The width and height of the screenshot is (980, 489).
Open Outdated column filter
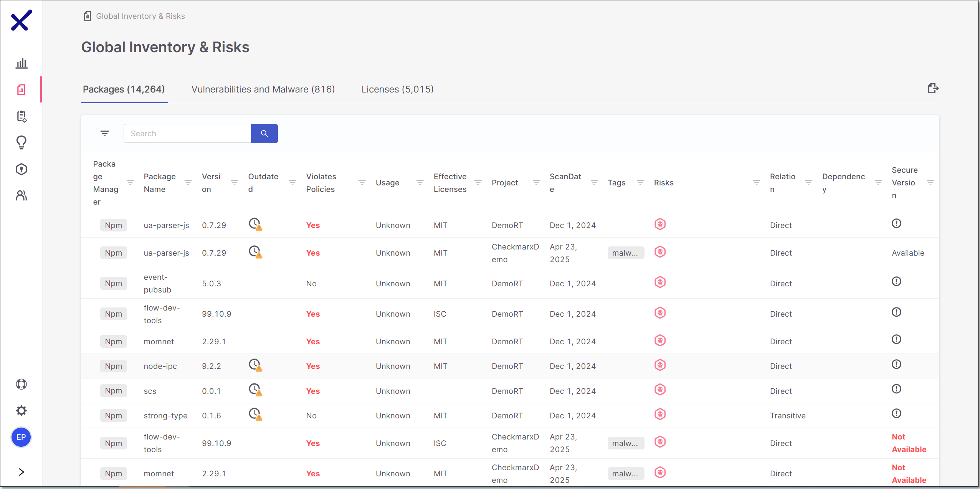pyautogui.click(x=293, y=182)
